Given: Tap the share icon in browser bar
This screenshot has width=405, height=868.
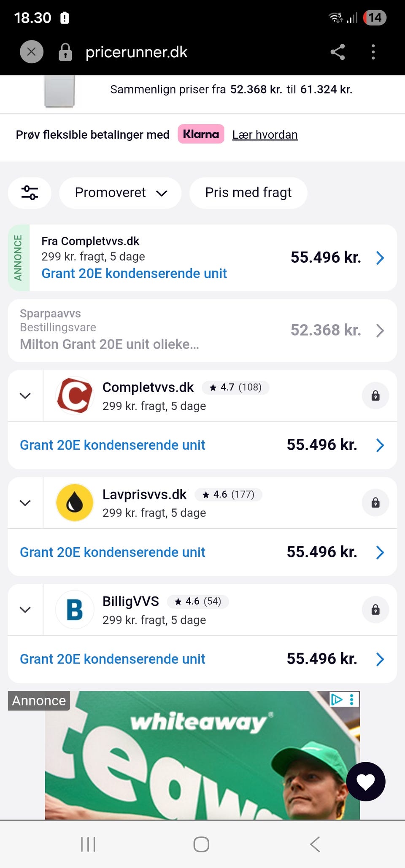Looking at the screenshot, I should [x=337, y=52].
